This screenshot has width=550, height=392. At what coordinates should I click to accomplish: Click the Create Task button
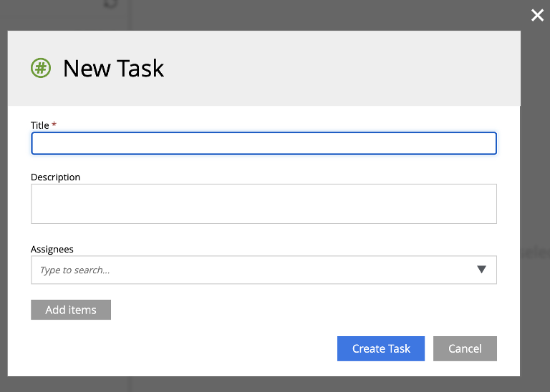381,348
